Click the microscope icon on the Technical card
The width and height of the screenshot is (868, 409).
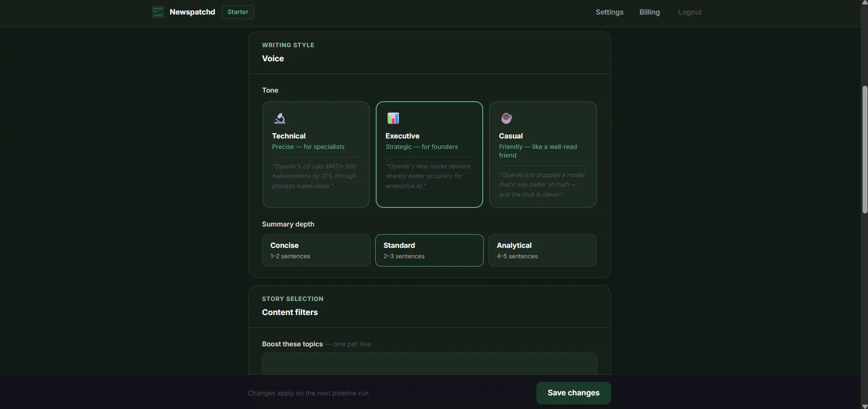pos(280,118)
